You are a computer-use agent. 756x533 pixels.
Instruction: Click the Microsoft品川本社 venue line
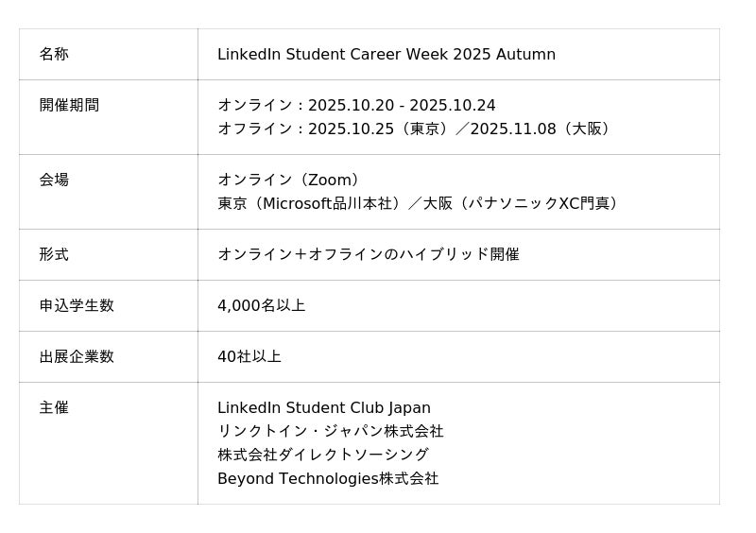[421, 204]
